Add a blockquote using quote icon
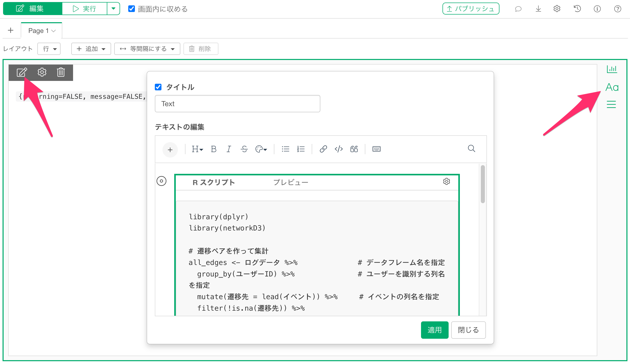This screenshot has height=364, width=630. 354,149
